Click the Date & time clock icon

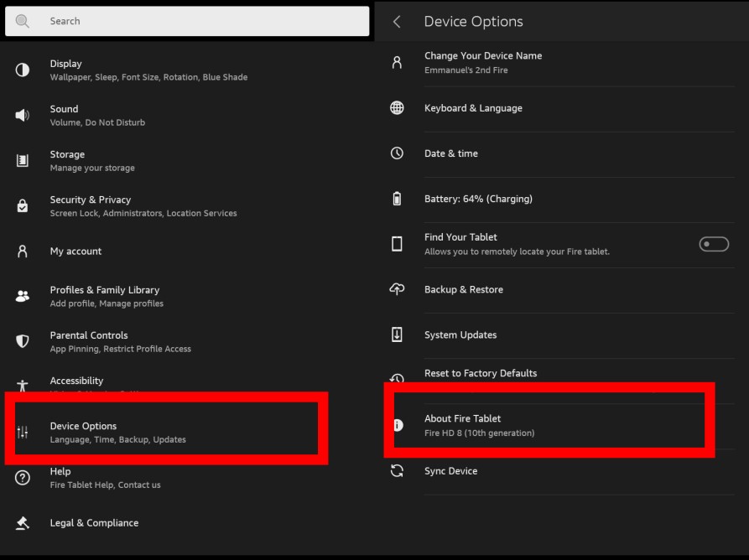(x=397, y=153)
